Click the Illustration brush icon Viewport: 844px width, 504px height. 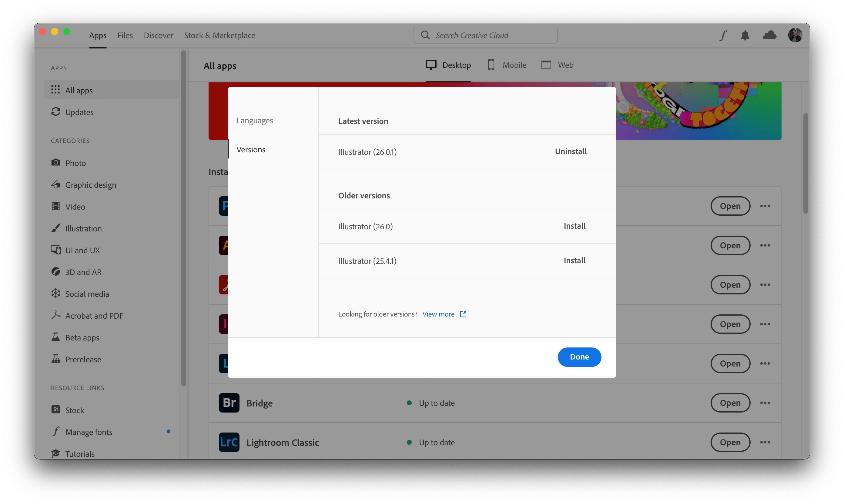(55, 228)
